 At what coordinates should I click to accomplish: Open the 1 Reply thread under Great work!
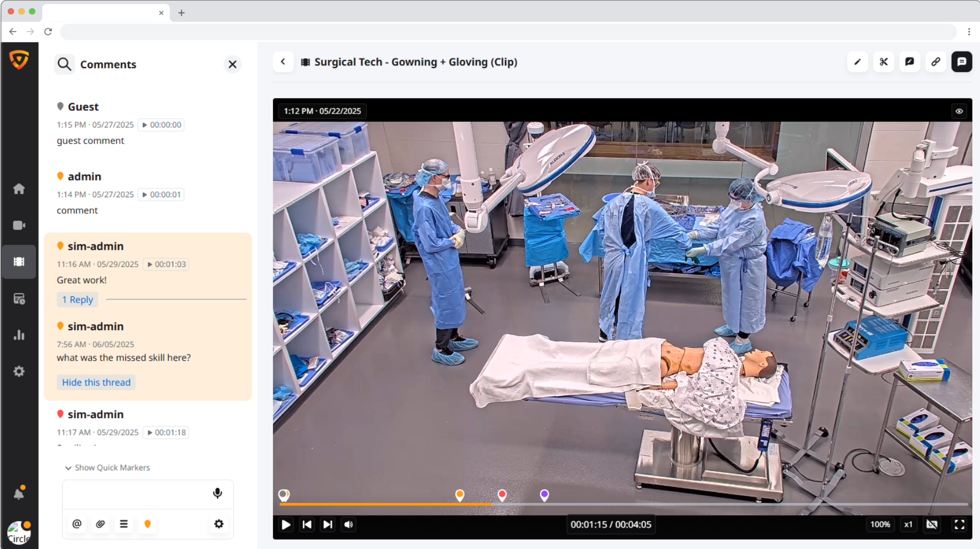point(77,299)
